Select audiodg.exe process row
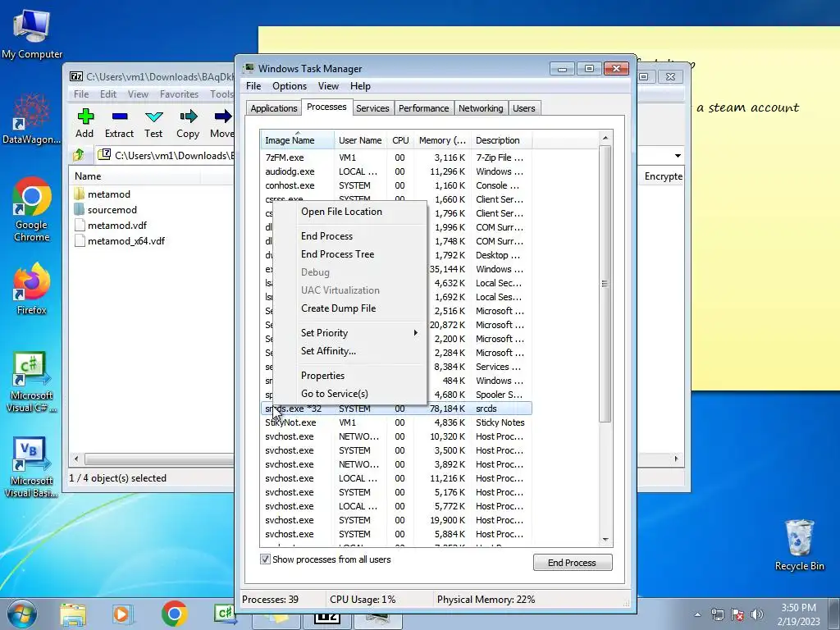The height and width of the screenshot is (630, 840). click(396, 171)
